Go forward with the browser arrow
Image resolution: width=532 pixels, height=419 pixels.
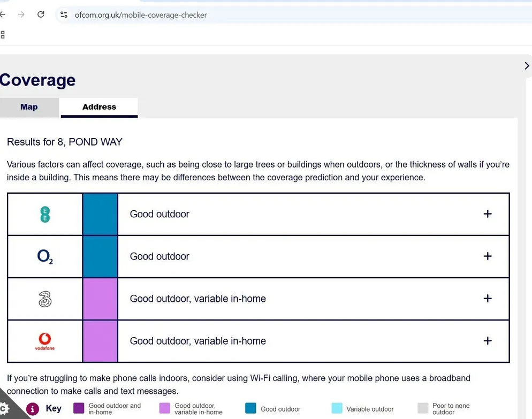coord(21,14)
